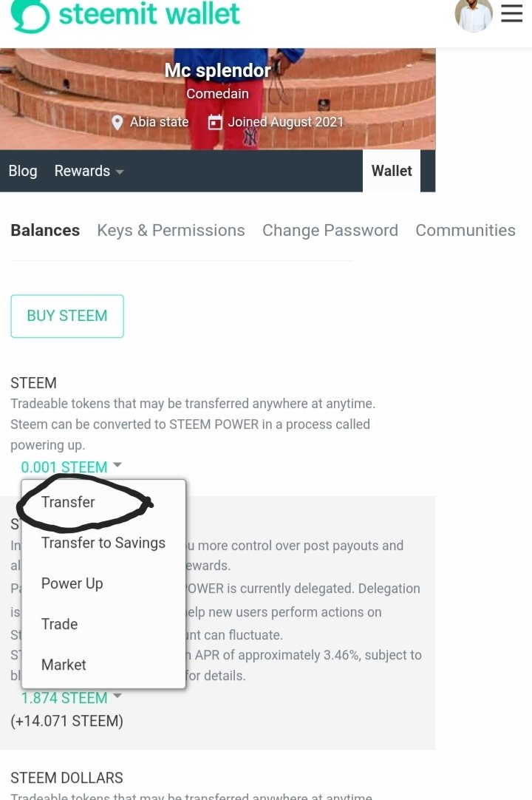Go to the Communities tab
Screen dimensions: 532x800
click(465, 230)
